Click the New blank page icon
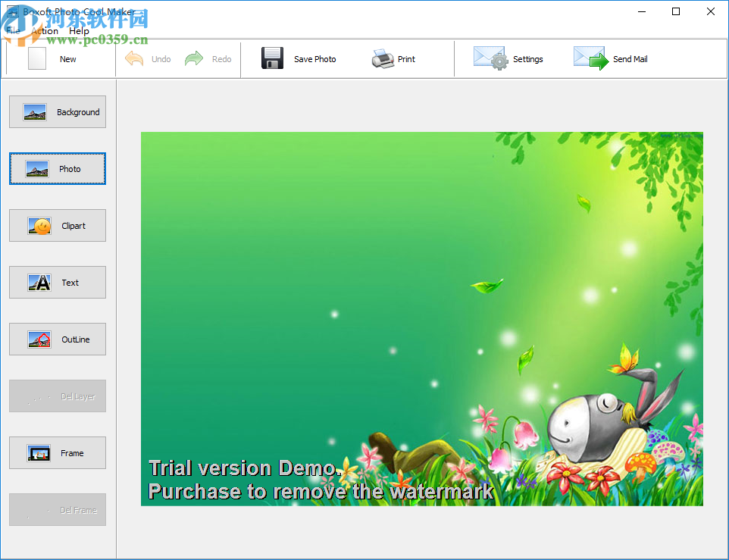The height and width of the screenshot is (560, 729). click(x=36, y=58)
